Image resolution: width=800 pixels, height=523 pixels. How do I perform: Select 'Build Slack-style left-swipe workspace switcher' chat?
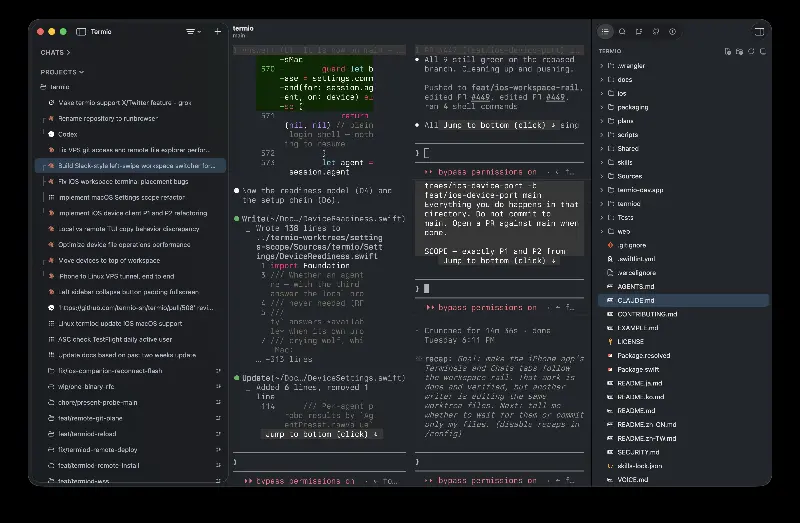click(130, 166)
